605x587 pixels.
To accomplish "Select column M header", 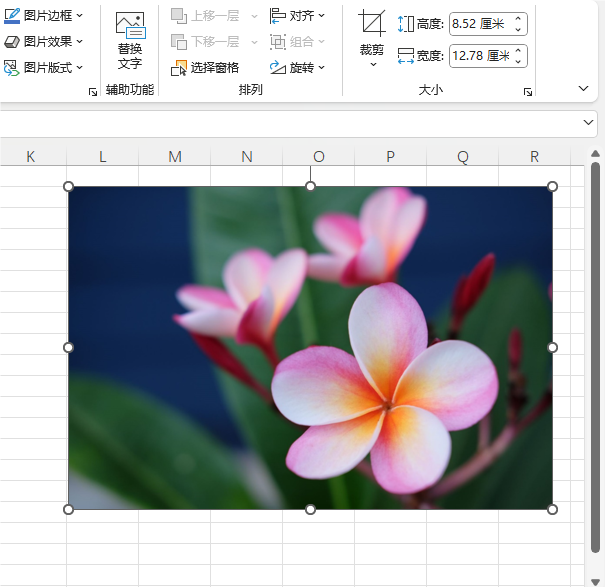I will coord(175,157).
